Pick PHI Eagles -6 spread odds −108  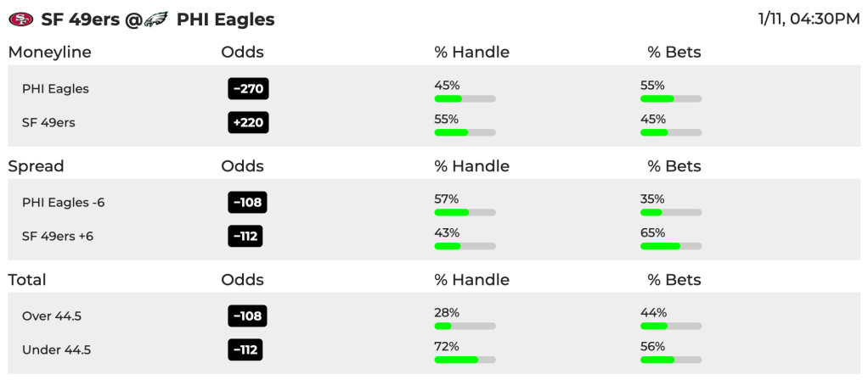pos(247,203)
